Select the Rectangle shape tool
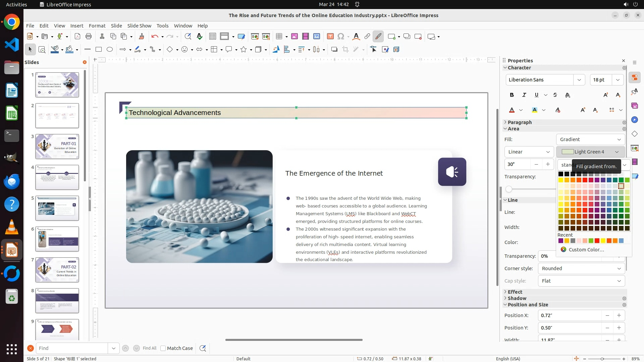This screenshot has height=362, width=644. (99, 50)
